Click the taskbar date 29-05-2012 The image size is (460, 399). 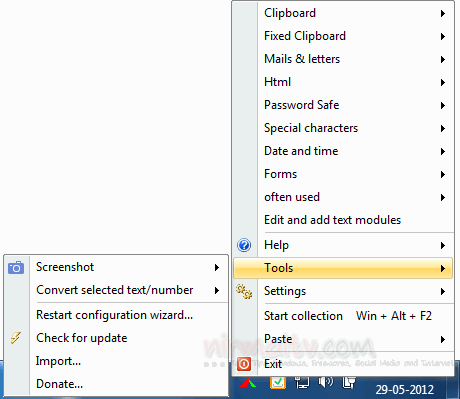coord(404,389)
